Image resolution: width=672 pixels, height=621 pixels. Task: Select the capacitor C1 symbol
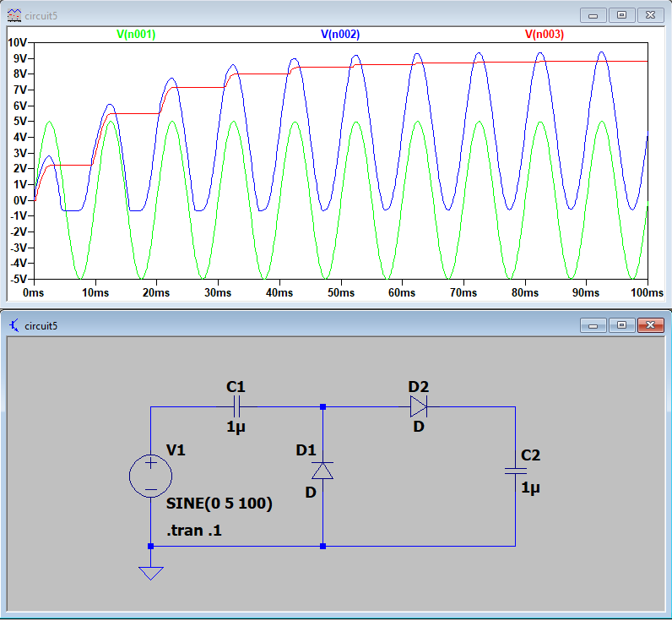[236, 406]
